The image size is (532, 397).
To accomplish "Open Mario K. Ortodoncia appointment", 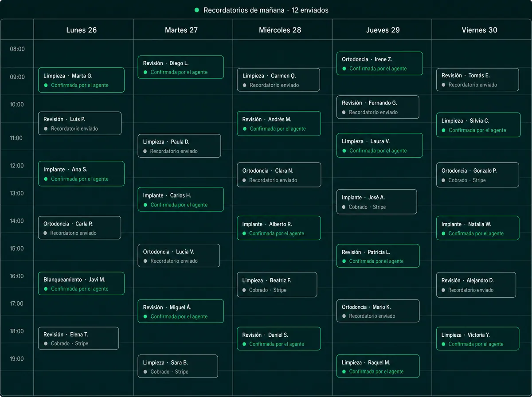I will (x=378, y=311).
